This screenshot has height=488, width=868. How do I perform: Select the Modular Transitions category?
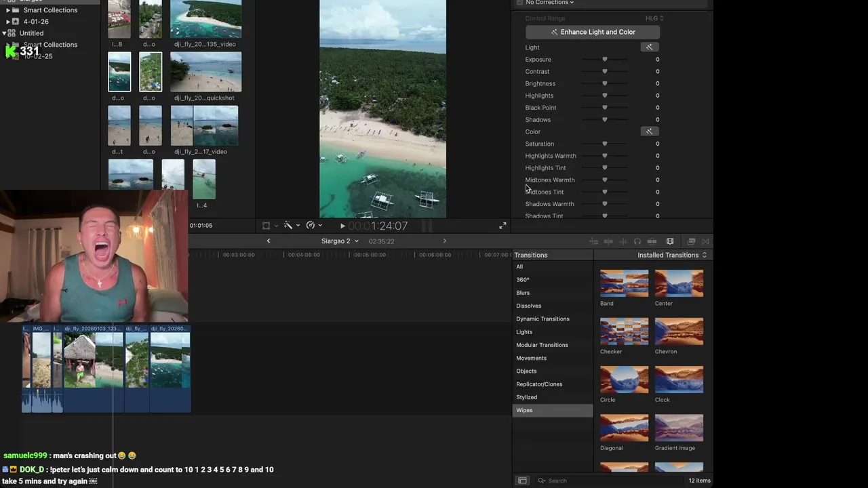point(552,345)
